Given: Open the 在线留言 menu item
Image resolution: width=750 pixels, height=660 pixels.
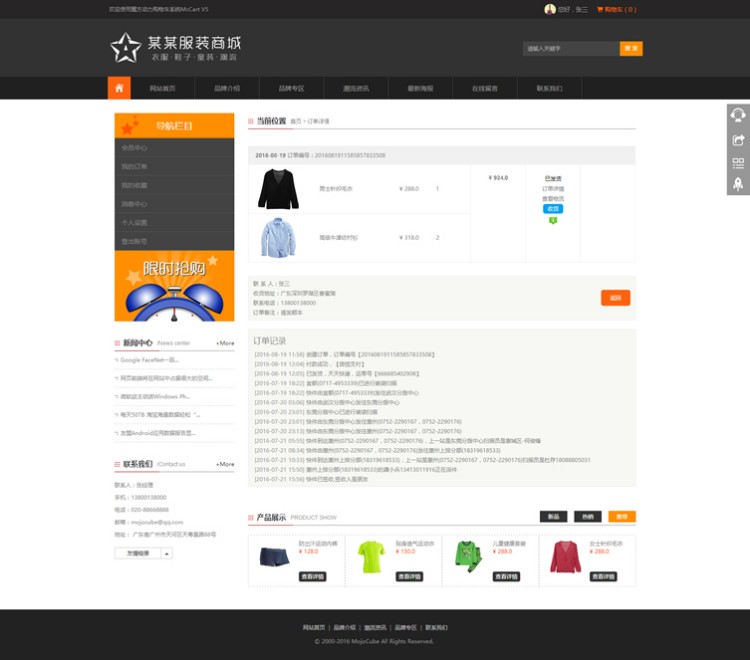Looking at the screenshot, I should [485, 88].
